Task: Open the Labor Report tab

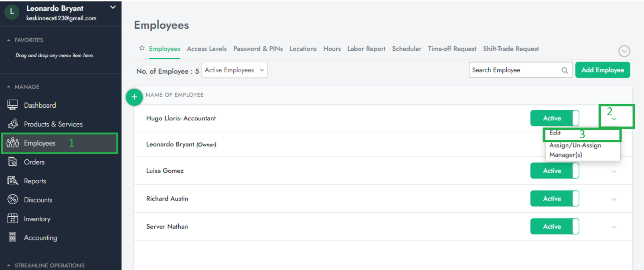Action: click(366, 49)
